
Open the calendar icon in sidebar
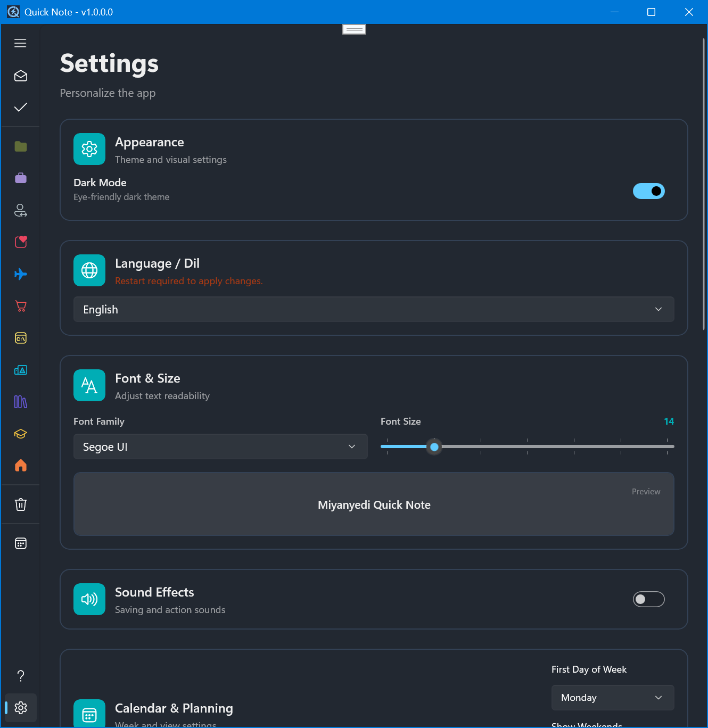pyautogui.click(x=21, y=543)
